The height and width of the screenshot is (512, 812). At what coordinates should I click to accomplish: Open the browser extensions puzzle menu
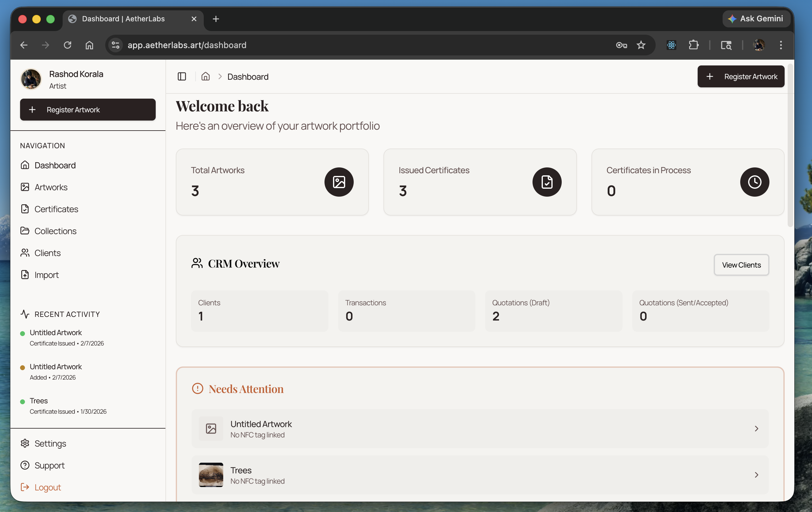(x=694, y=45)
